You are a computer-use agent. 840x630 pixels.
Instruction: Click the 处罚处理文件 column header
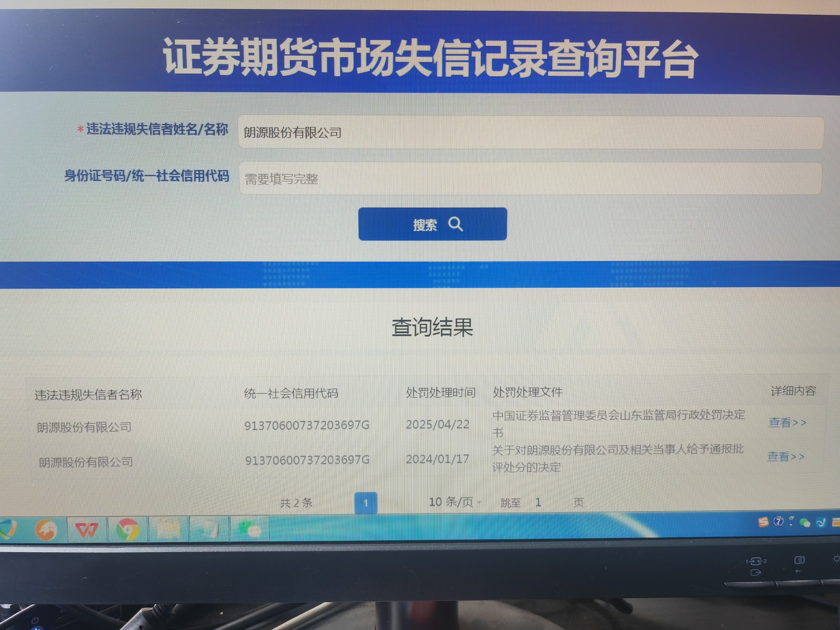(527, 392)
